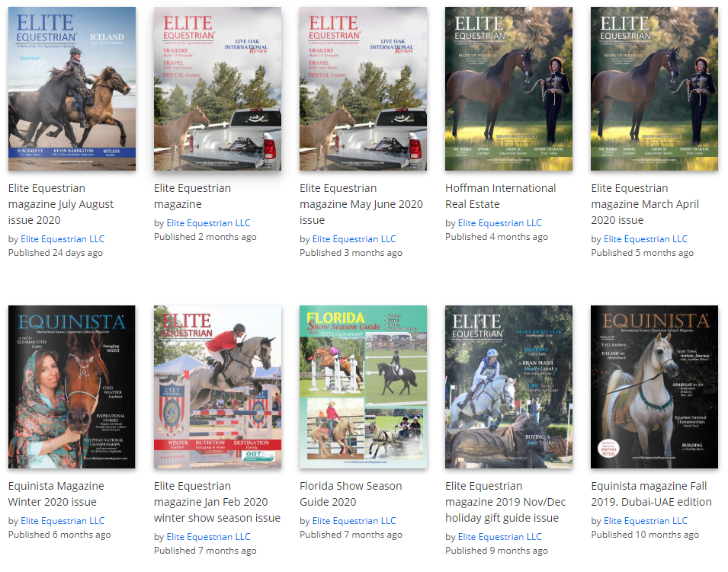728x572 pixels.
Task: Click Elite Equestrian LLC above 'Published 2 months ago'
Action: tap(208, 223)
